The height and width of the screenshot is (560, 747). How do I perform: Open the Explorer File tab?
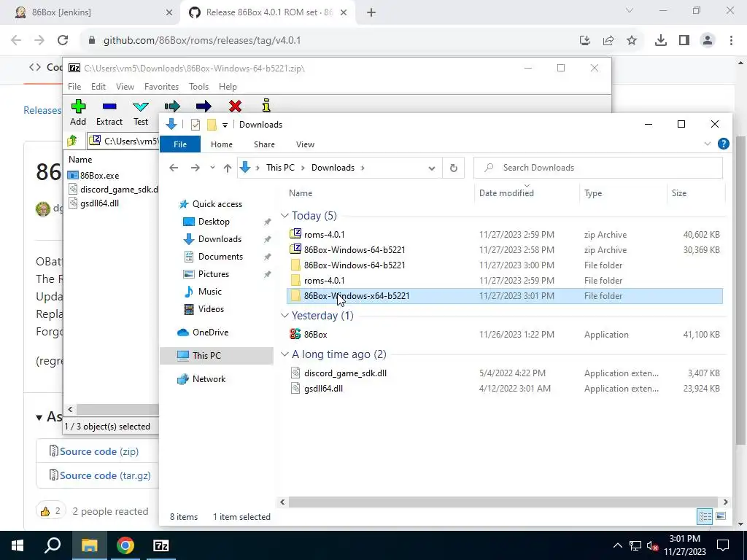(x=180, y=144)
